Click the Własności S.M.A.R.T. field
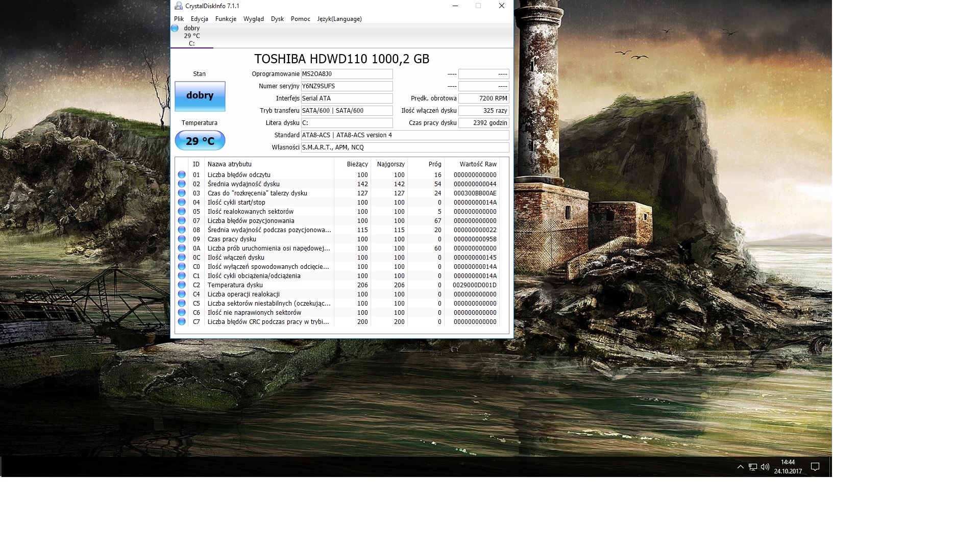The image size is (980, 551). [405, 147]
